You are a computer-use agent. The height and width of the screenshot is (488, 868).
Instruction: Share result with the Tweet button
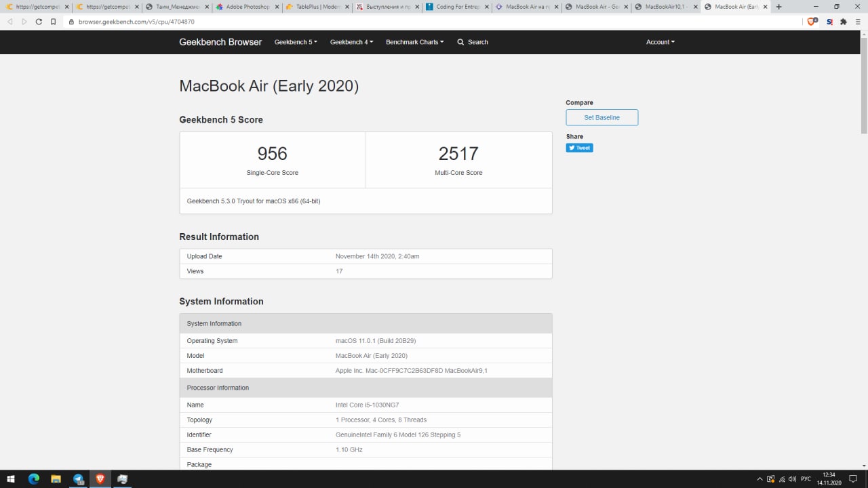click(x=580, y=148)
